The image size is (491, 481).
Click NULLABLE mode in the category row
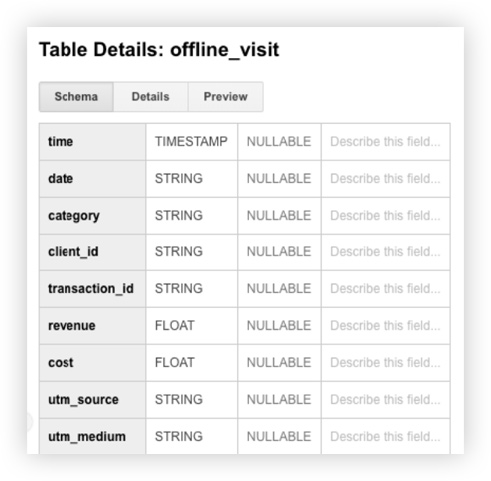click(x=279, y=216)
